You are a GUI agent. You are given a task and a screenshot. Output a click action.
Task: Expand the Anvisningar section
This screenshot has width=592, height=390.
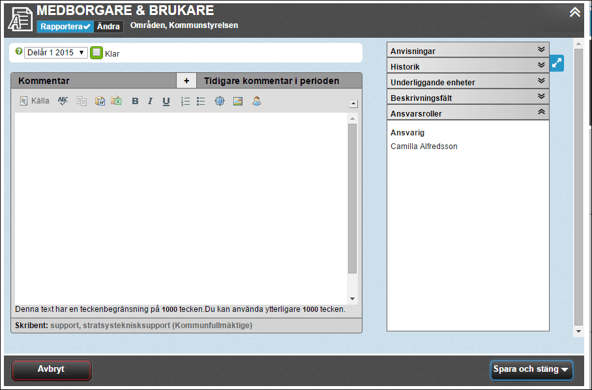coord(468,51)
